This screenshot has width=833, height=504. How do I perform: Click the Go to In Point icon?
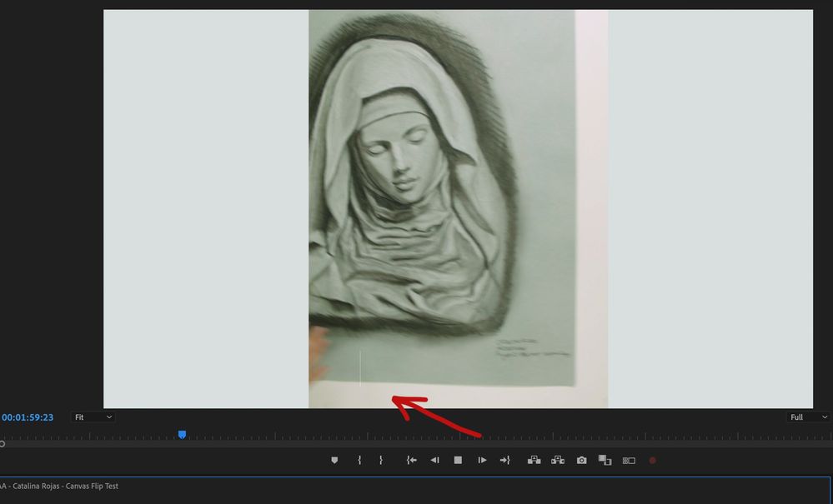pos(411,459)
